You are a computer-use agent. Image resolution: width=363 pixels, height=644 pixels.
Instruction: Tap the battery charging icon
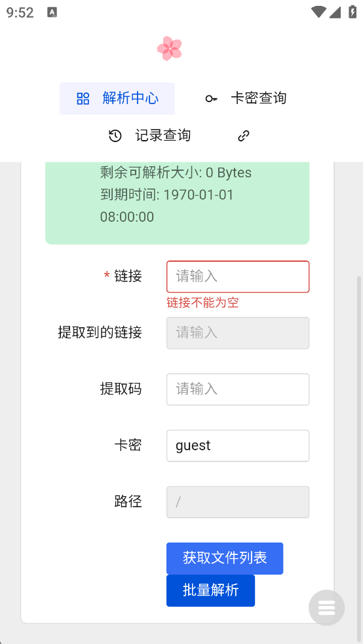pyautogui.click(x=353, y=12)
